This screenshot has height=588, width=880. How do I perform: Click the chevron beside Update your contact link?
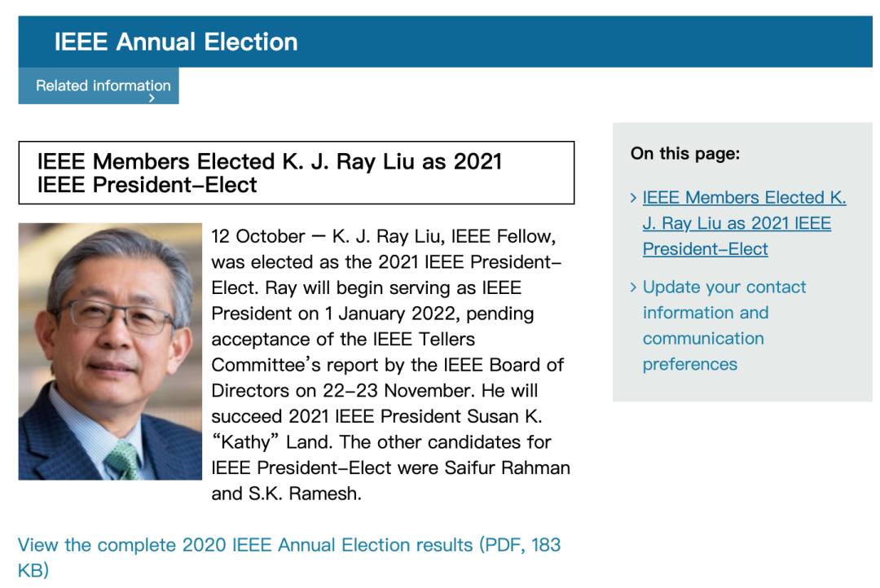pos(634,287)
